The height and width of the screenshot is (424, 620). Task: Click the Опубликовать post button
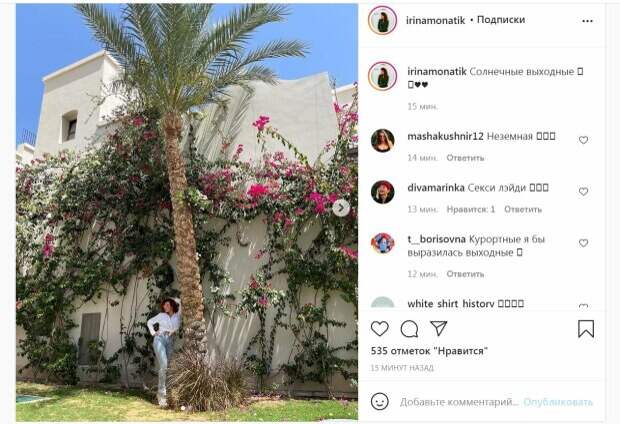[558, 402]
